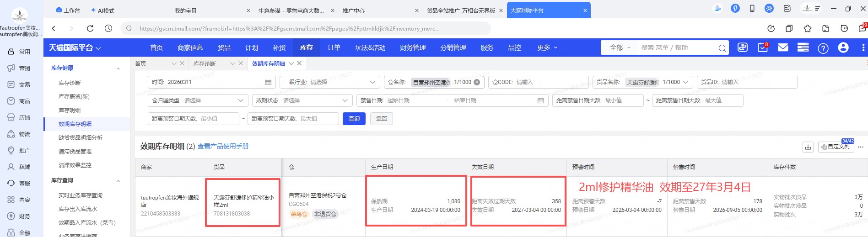Click the task checklist icon with 8 badge

click(763, 47)
